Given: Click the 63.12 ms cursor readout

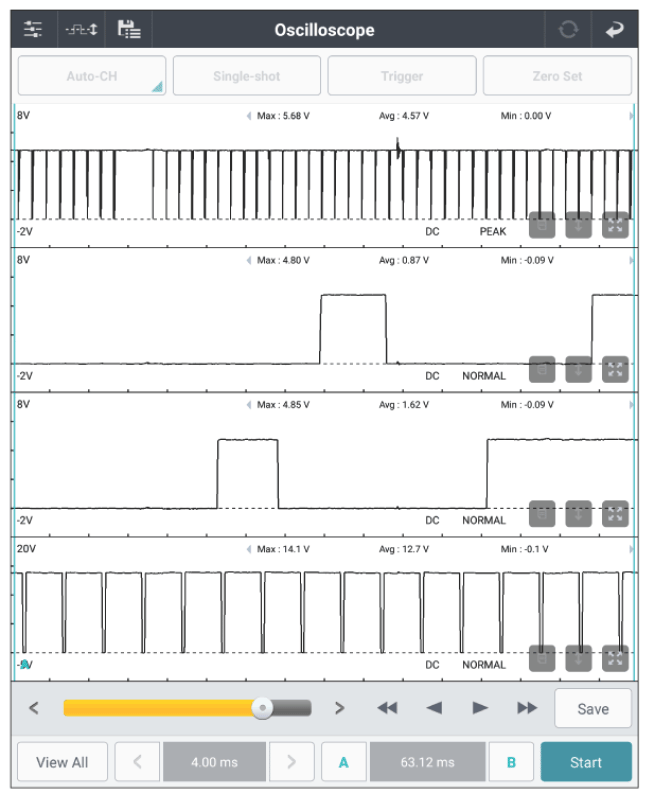Looking at the screenshot, I should click(428, 762).
